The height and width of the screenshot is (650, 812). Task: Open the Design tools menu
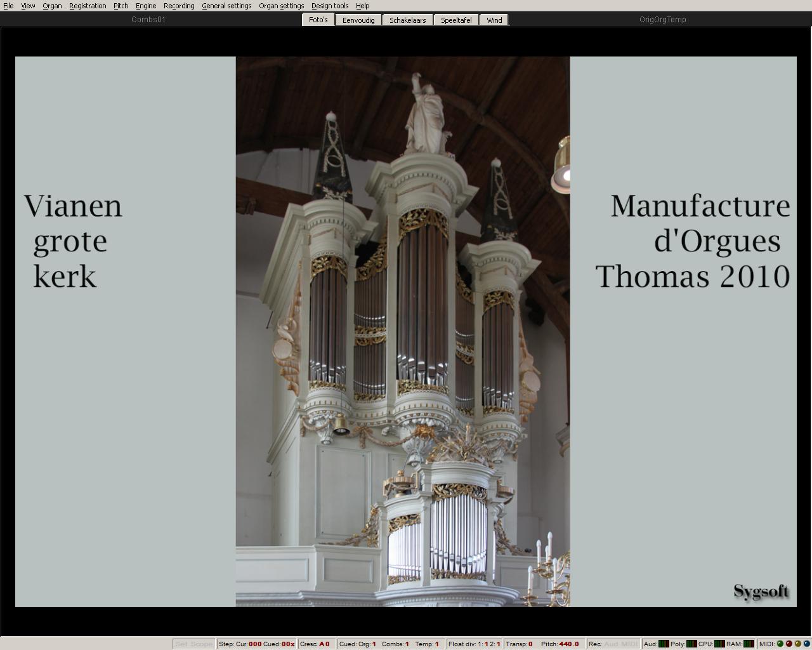pyautogui.click(x=329, y=6)
